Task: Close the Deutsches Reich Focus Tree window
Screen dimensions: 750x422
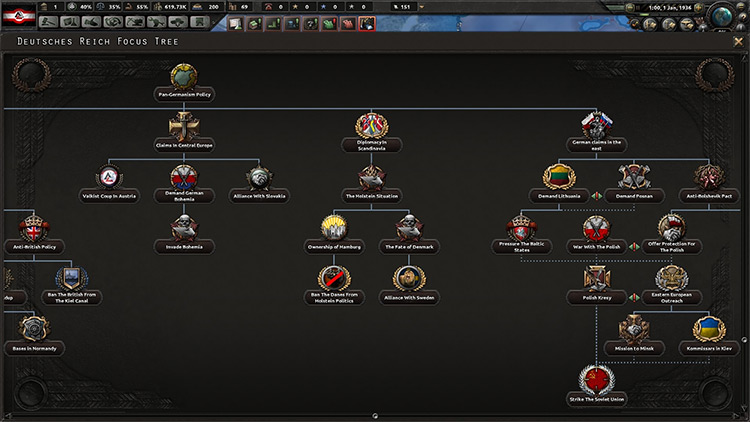Action: 738,42
